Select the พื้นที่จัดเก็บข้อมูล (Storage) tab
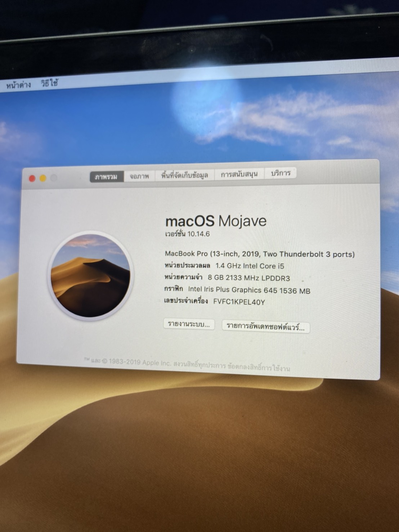Screen dimensions: 399x532 (x=184, y=175)
